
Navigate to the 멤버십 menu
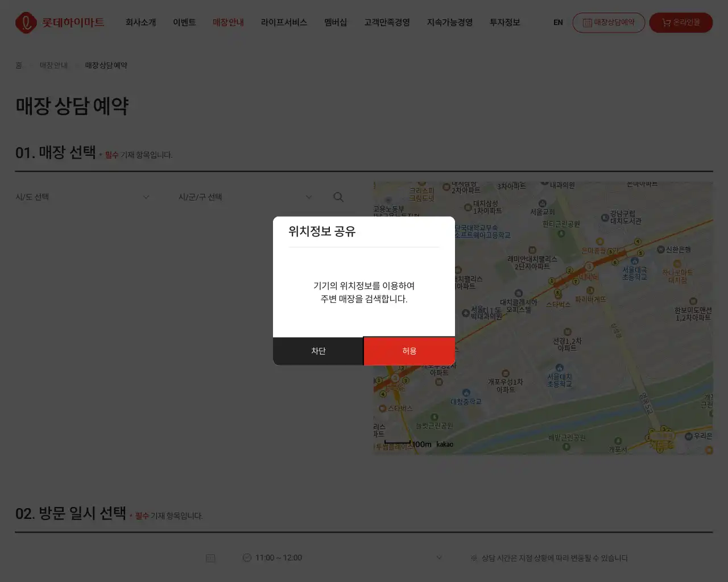(335, 23)
